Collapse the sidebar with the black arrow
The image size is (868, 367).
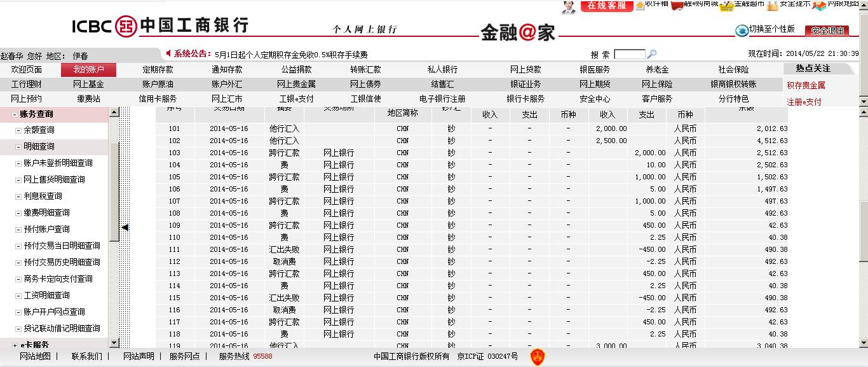click(125, 227)
